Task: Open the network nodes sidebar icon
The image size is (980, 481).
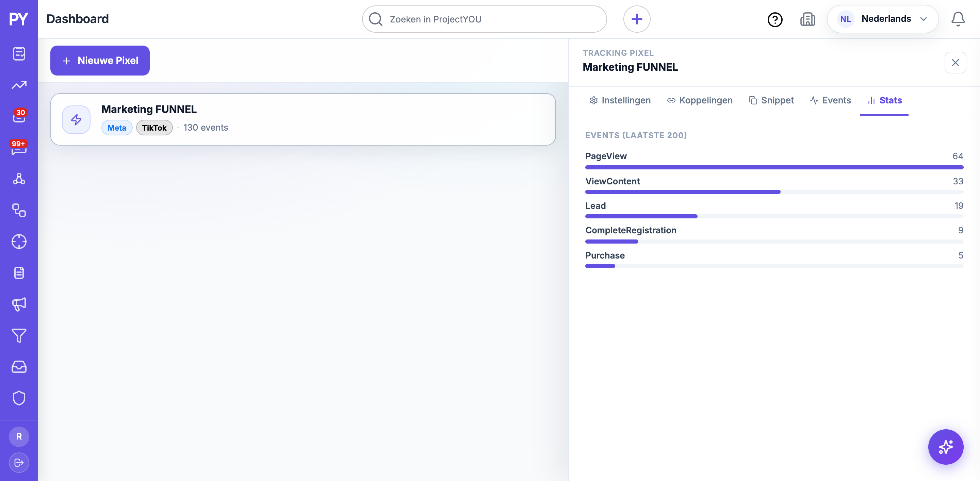Action: click(x=19, y=179)
